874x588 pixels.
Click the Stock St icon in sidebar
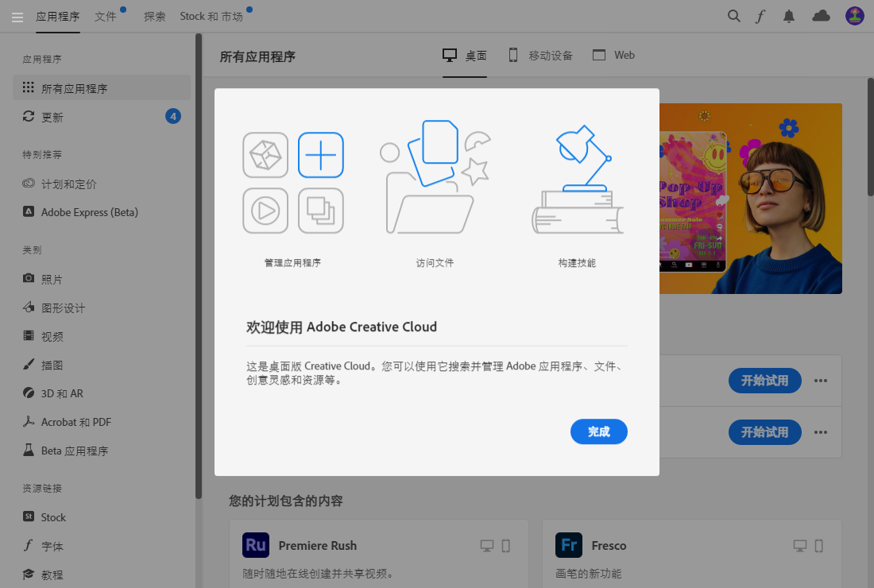pos(28,516)
